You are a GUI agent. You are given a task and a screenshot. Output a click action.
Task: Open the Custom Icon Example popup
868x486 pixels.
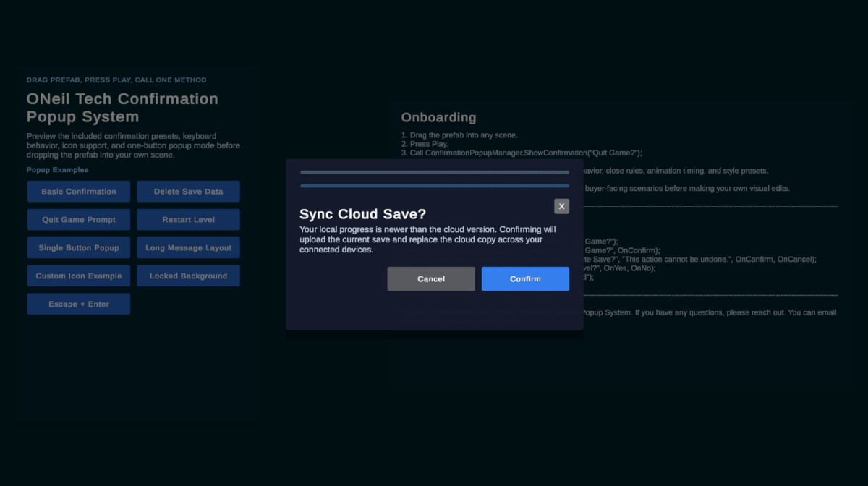pos(79,276)
